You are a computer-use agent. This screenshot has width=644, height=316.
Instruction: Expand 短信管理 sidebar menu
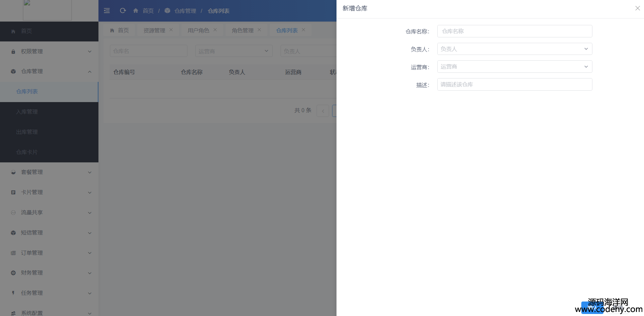tap(49, 233)
